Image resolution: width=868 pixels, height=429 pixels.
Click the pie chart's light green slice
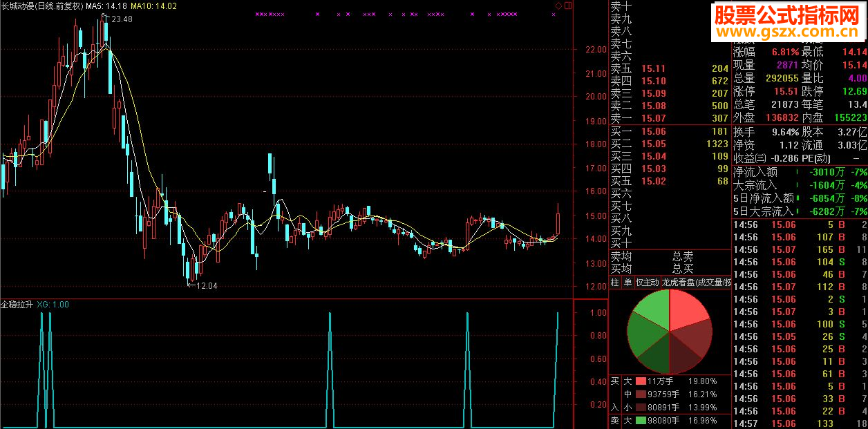653,311
